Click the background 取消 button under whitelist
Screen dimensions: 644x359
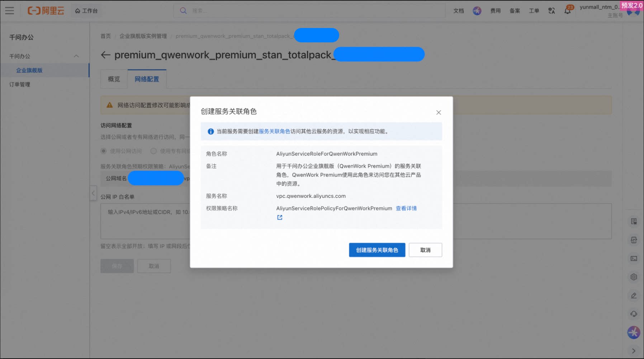click(154, 266)
